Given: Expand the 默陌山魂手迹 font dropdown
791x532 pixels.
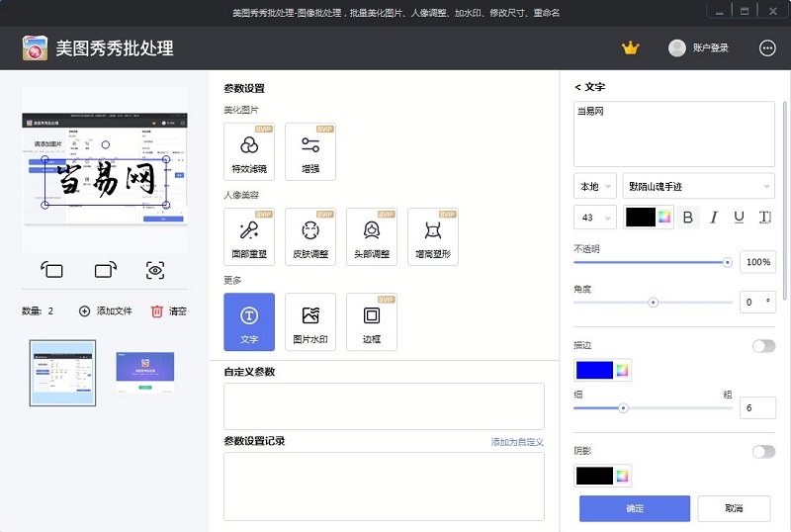Looking at the screenshot, I should [699, 187].
